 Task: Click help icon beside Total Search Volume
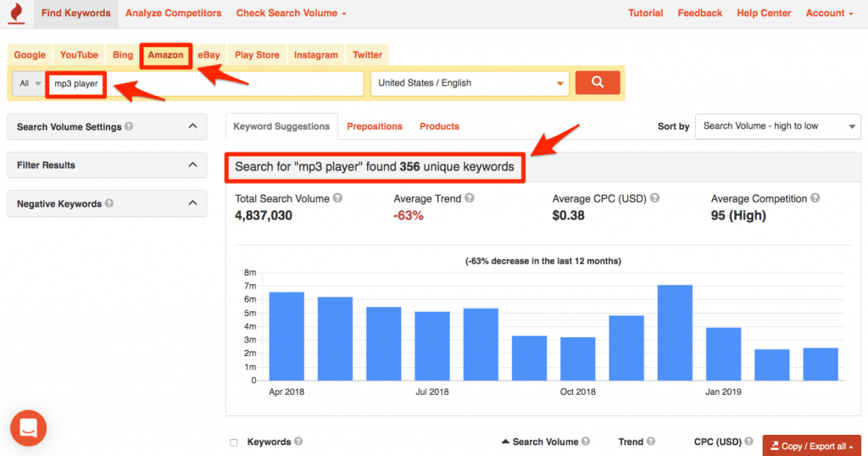pyautogui.click(x=337, y=198)
